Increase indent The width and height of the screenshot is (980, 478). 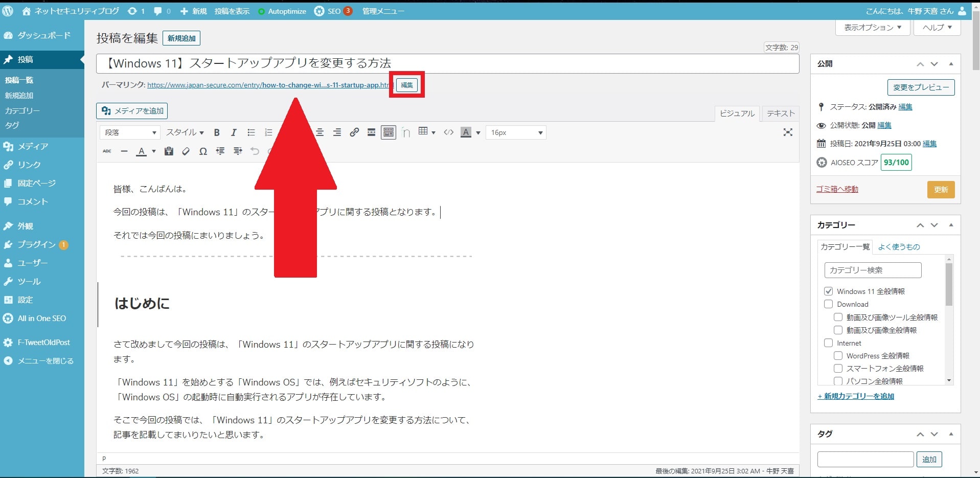tap(238, 151)
